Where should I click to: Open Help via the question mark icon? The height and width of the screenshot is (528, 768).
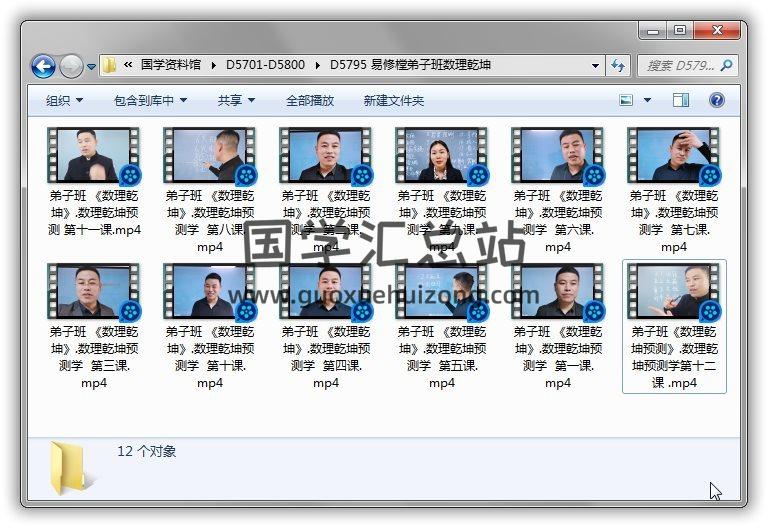[716, 100]
